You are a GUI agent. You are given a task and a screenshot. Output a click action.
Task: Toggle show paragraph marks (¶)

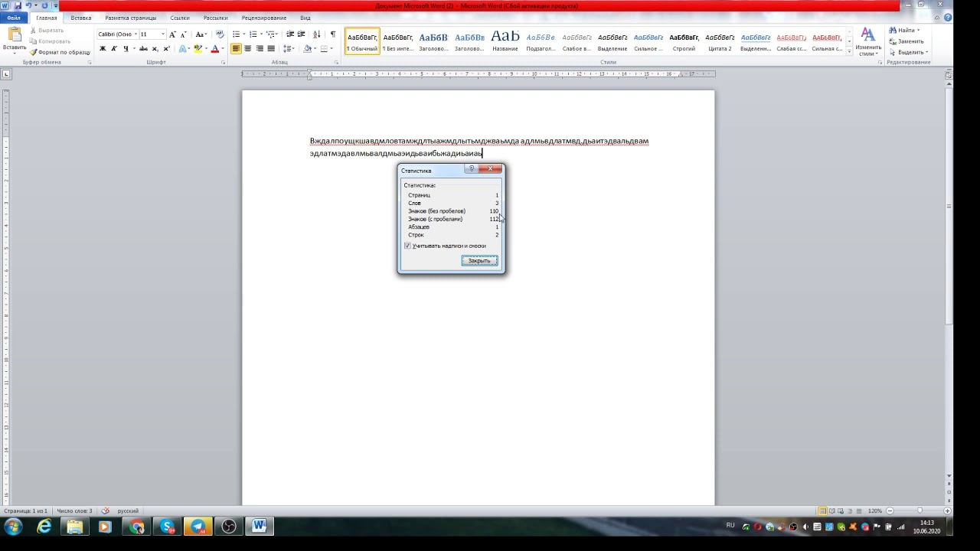[x=332, y=34]
